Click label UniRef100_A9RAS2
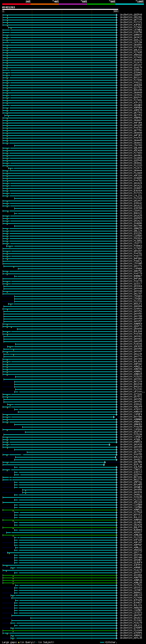 click(x=131, y=635)
